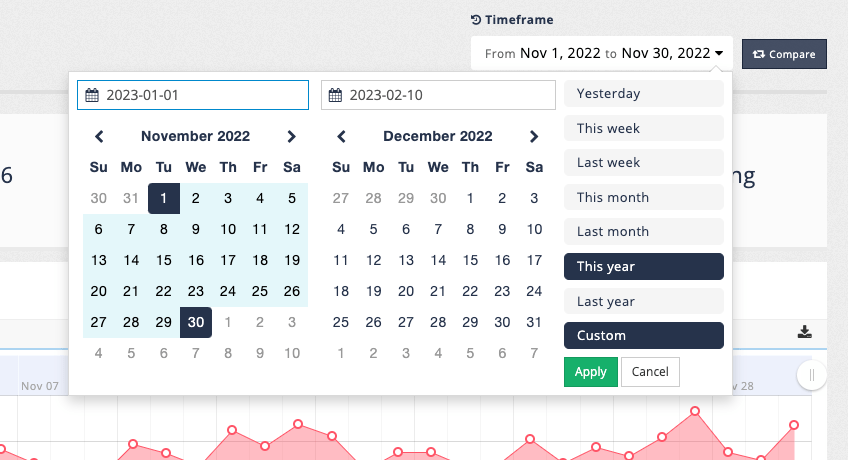Choose December 19 in the calendar
Image resolution: width=848 pixels, height=460 pixels.
(374, 291)
